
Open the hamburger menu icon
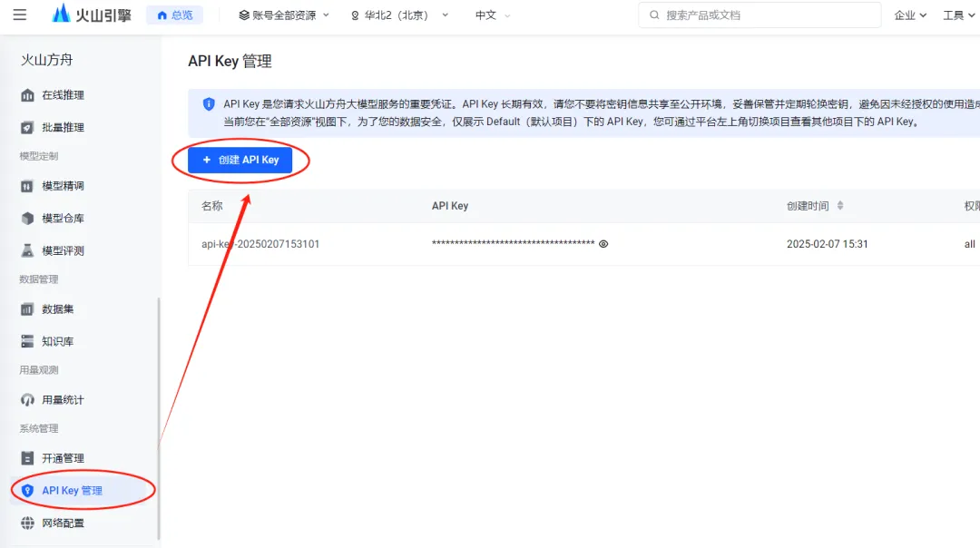tap(20, 15)
